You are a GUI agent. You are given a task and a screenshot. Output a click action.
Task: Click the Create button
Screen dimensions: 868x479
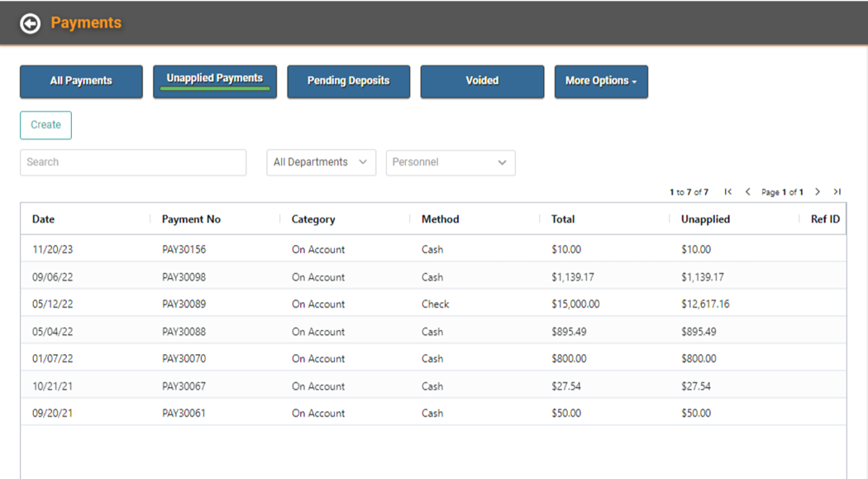tap(45, 125)
